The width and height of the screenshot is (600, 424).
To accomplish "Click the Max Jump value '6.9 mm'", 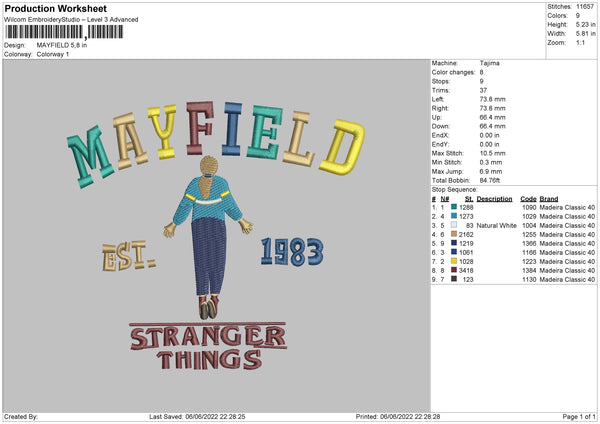I will [x=491, y=171].
